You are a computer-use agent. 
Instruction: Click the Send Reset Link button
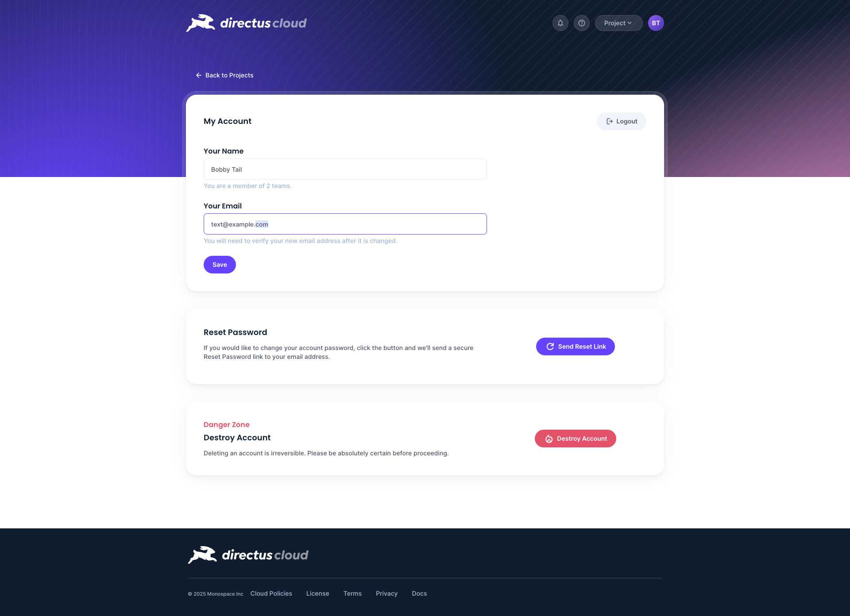click(x=575, y=346)
